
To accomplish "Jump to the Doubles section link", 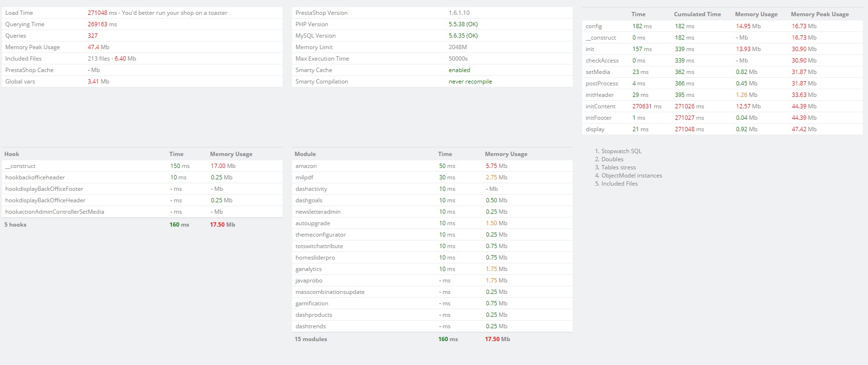I will pos(612,159).
